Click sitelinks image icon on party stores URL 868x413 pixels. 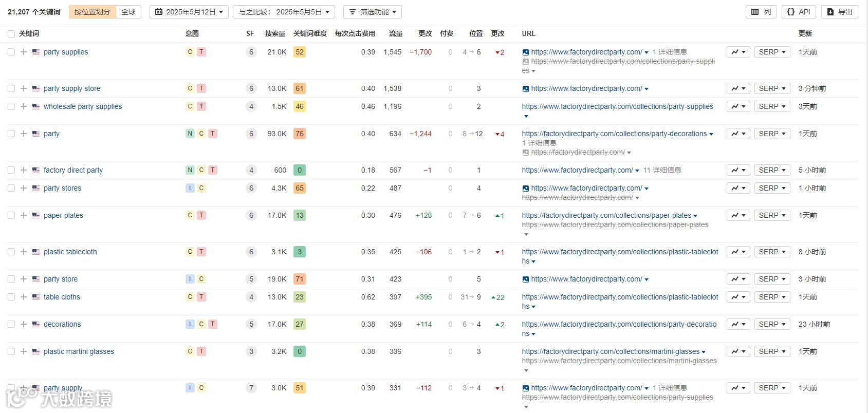pyautogui.click(x=525, y=189)
